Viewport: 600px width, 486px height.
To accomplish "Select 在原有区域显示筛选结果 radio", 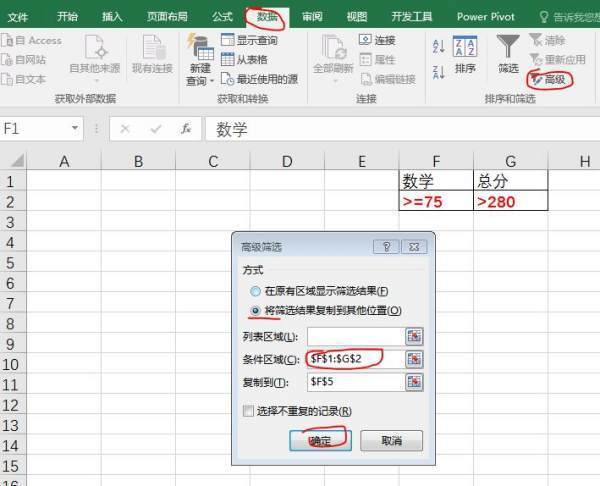I will 255,292.
